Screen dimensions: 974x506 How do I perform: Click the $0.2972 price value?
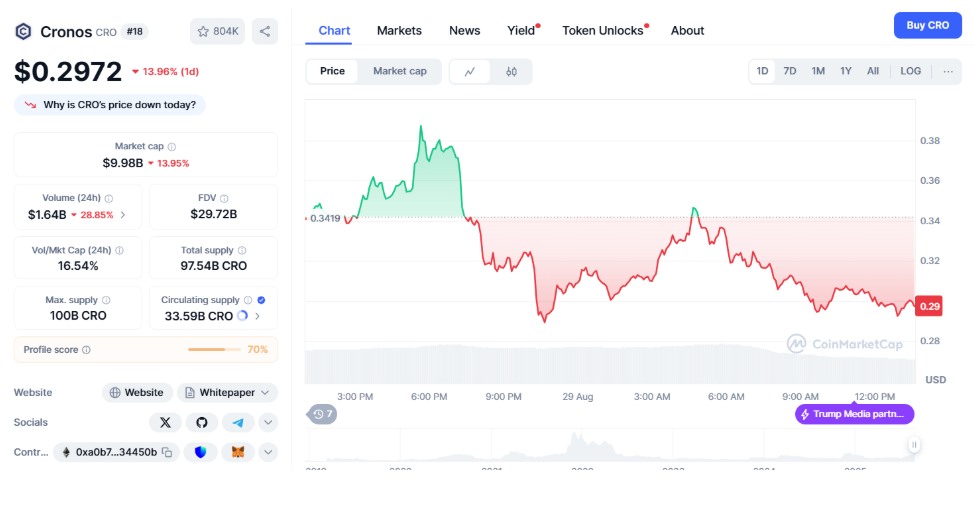coord(68,71)
